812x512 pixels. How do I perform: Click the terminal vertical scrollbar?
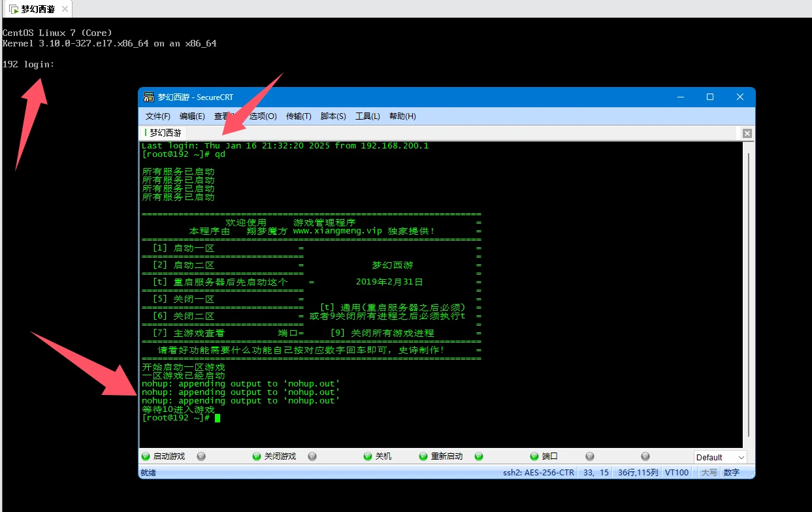click(x=749, y=294)
